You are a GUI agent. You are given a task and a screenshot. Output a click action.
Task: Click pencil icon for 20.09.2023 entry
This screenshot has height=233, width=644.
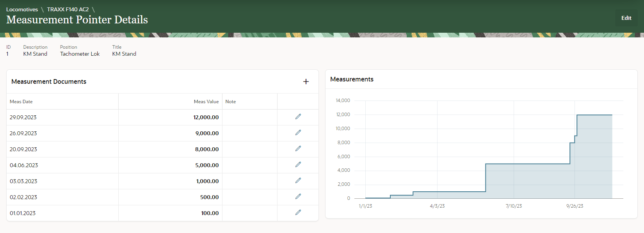coord(298,148)
